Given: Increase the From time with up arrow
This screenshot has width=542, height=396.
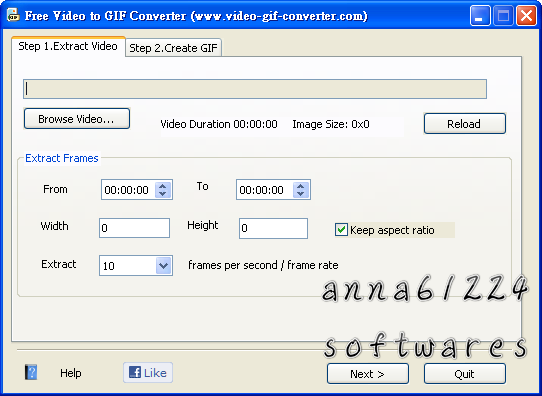Looking at the screenshot, I should (162, 186).
